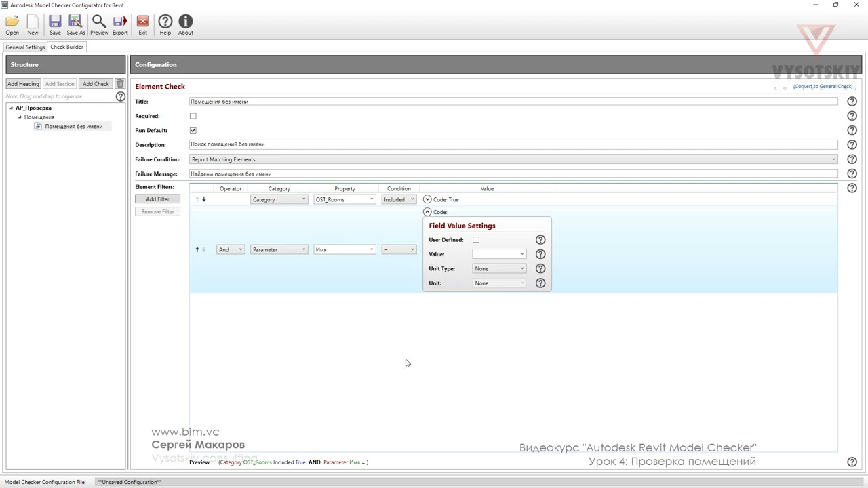Choose the Save As toolbar icon
Image resolution: width=868 pixels, height=488 pixels.
pyautogui.click(x=76, y=25)
